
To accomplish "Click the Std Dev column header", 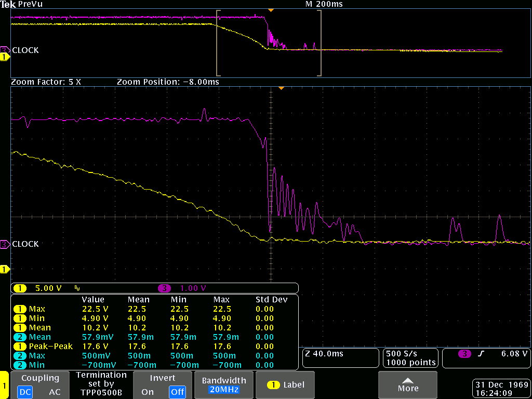I will 271,300.
